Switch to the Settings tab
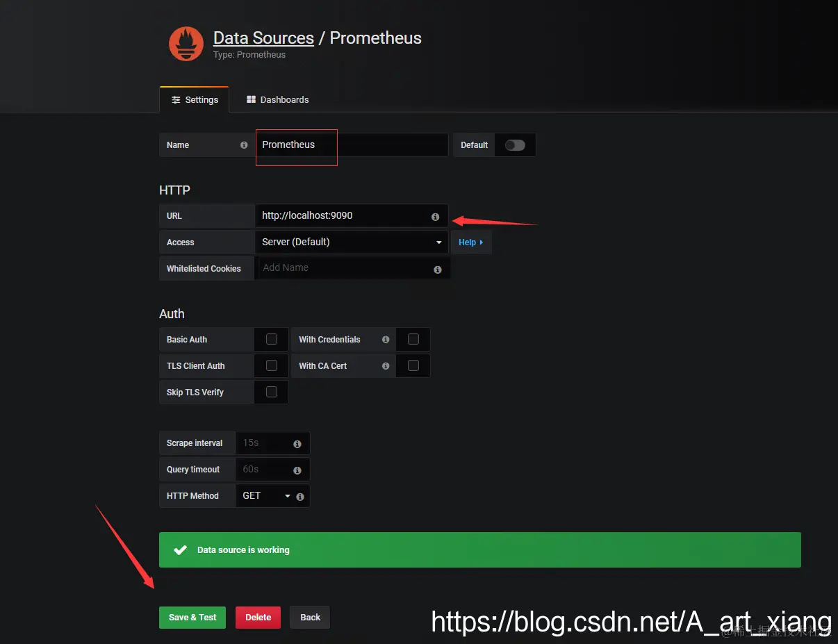The image size is (838, 644). [x=195, y=100]
